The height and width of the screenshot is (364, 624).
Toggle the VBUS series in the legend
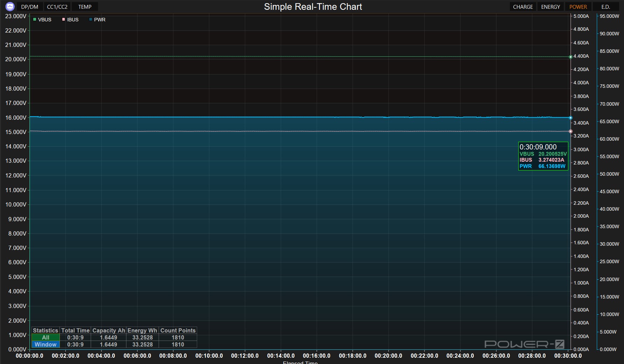pos(42,20)
